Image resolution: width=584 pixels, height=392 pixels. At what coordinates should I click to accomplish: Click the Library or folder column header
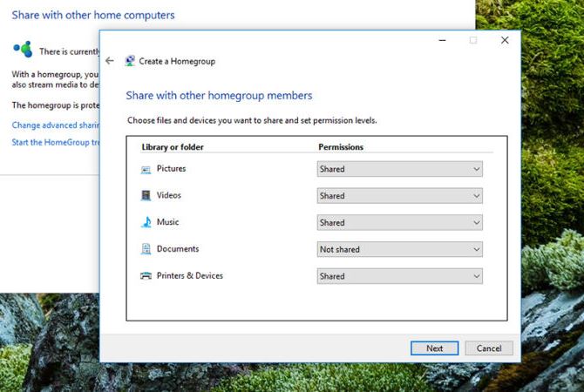pyautogui.click(x=173, y=147)
